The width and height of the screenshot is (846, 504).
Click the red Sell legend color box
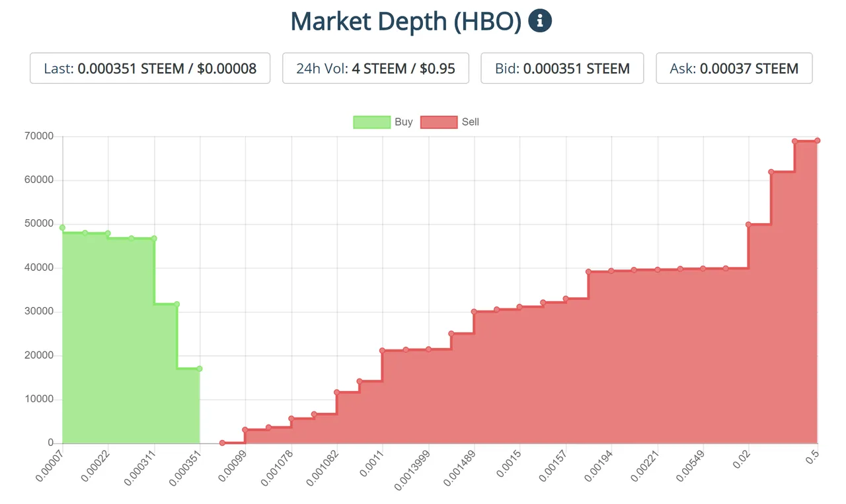[439, 122]
